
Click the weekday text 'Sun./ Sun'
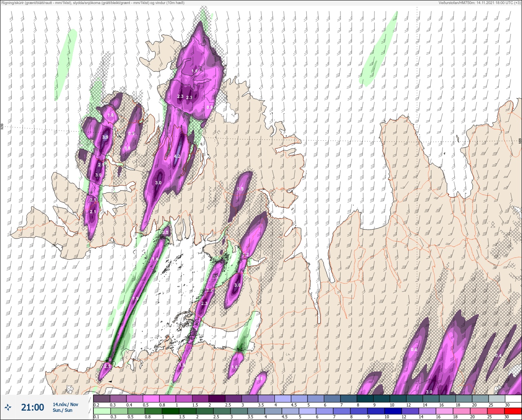tap(62, 410)
